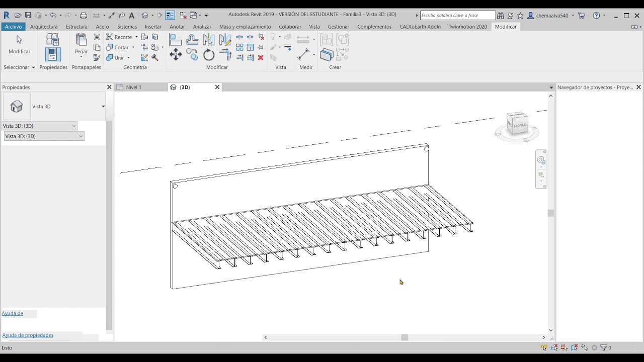Click the Cortar geometry tool
The height and width of the screenshot is (362, 644).
coord(117,47)
